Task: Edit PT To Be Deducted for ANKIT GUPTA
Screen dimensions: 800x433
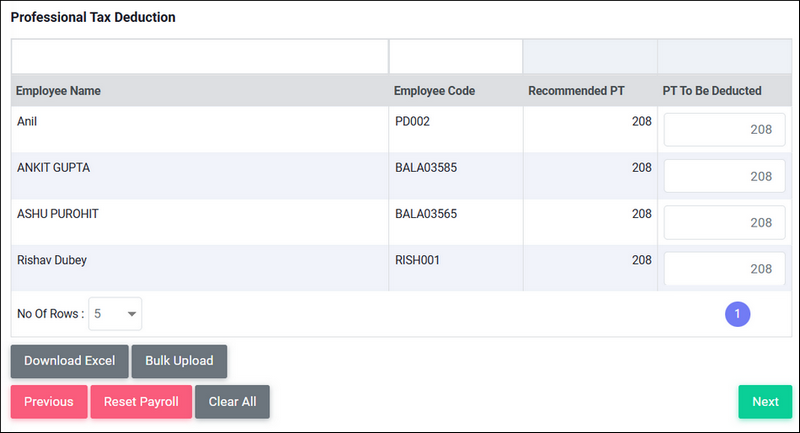Action: click(x=724, y=176)
